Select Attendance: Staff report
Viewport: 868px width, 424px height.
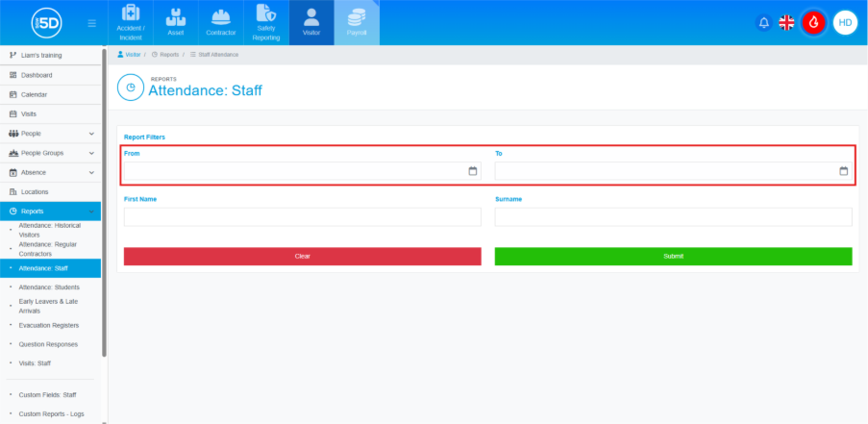coord(50,268)
